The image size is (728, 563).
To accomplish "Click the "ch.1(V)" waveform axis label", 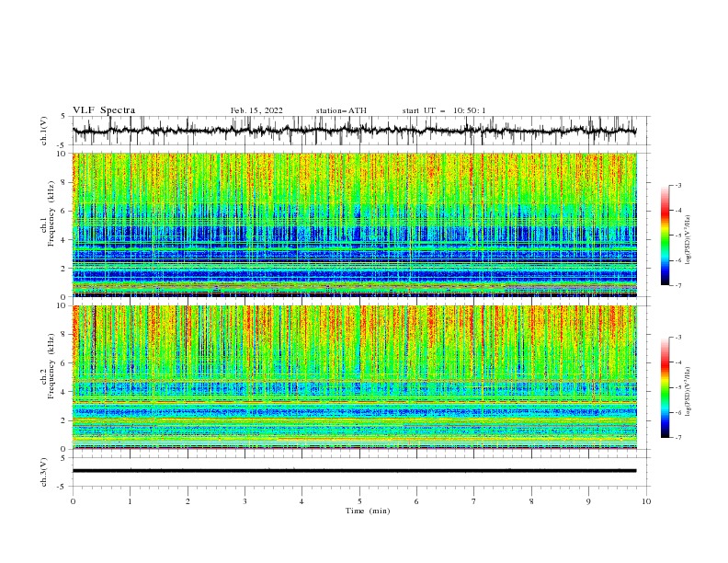I will (x=44, y=131).
